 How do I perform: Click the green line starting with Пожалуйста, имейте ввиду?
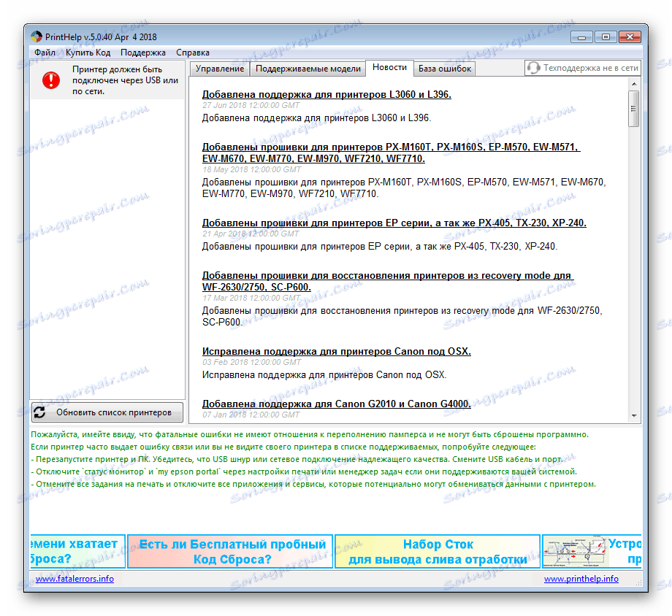pyautogui.click(x=310, y=434)
